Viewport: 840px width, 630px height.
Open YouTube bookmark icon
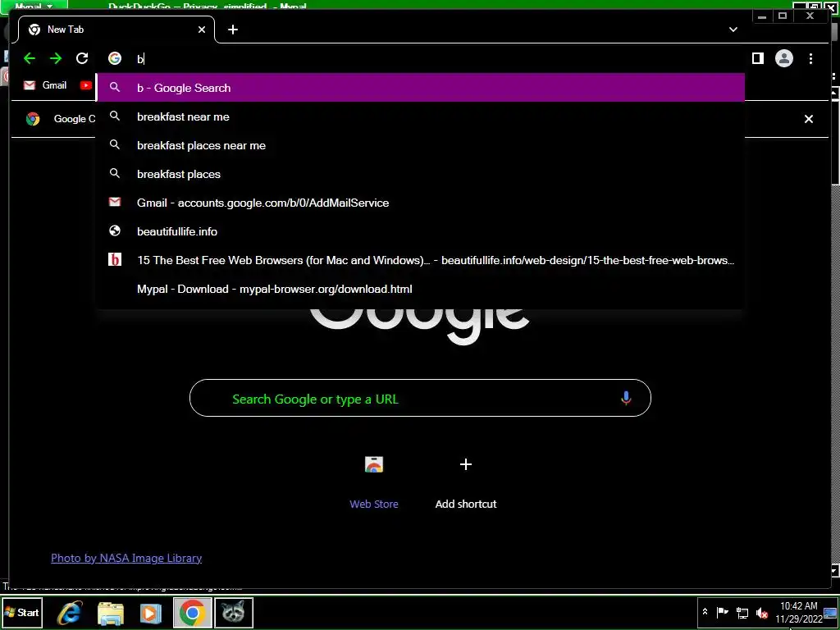85,85
